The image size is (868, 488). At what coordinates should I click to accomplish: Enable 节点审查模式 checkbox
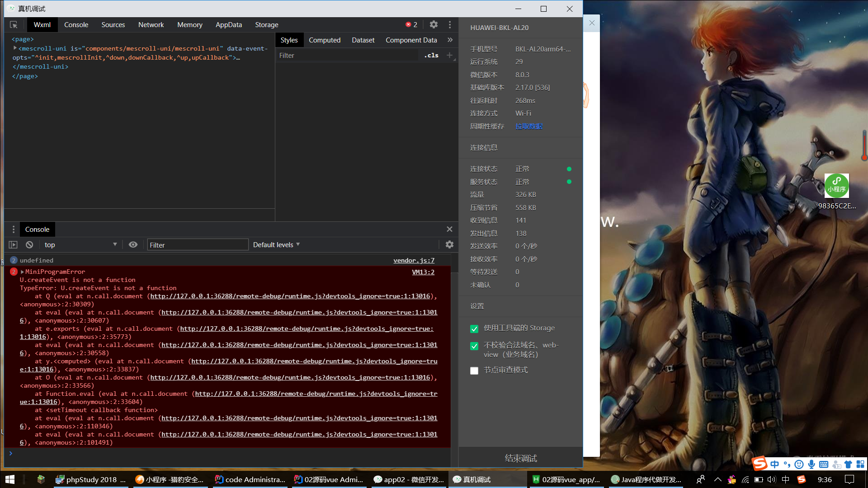click(x=474, y=371)
